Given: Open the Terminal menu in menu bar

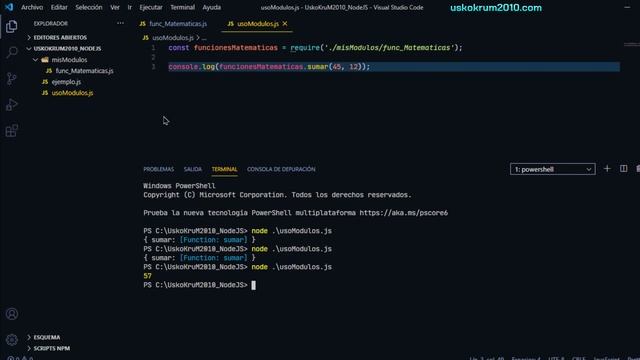Looking at the screenshot, I should (x=182, y=7).
